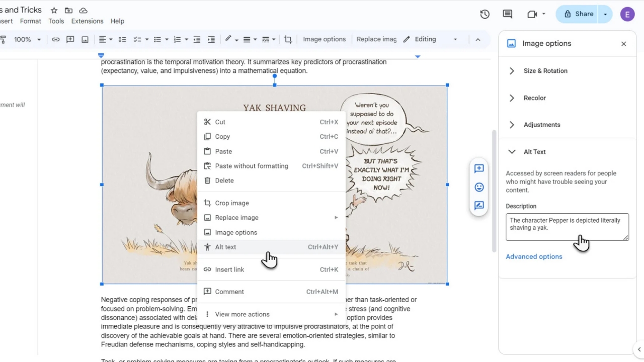Start a Meet video call
644x362 pixels.
pos(532,14)
